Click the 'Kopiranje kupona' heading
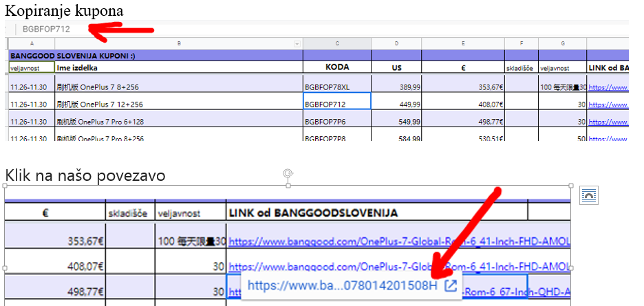The height and width of the screenshot is (306, 644). point(64,11)
